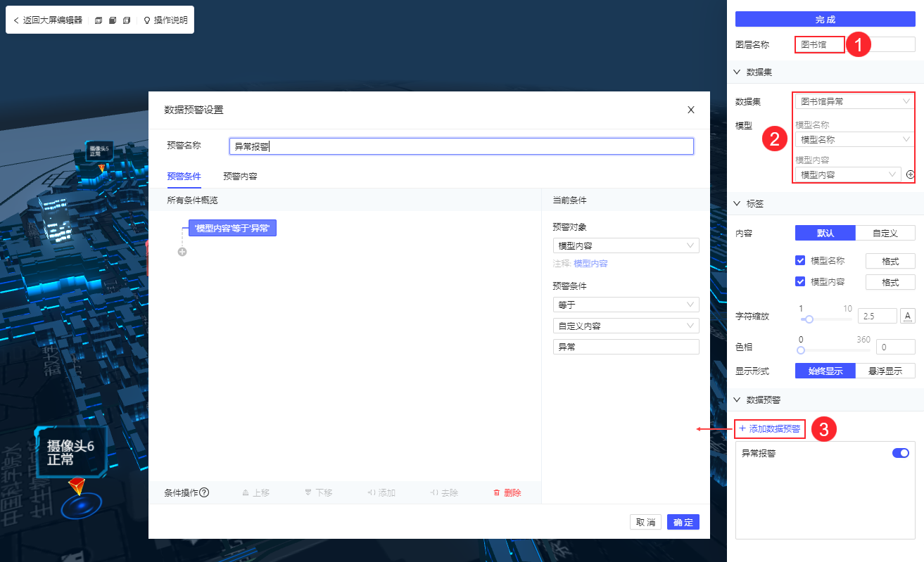Select 始终显示 display mode
The width and height of the screenshot is (924, 562).
tap(825, 371)
